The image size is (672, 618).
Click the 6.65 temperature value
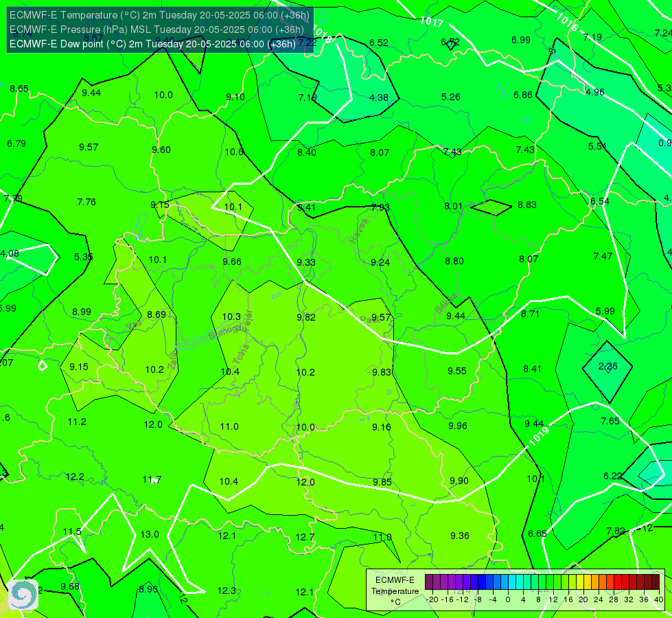537,534
